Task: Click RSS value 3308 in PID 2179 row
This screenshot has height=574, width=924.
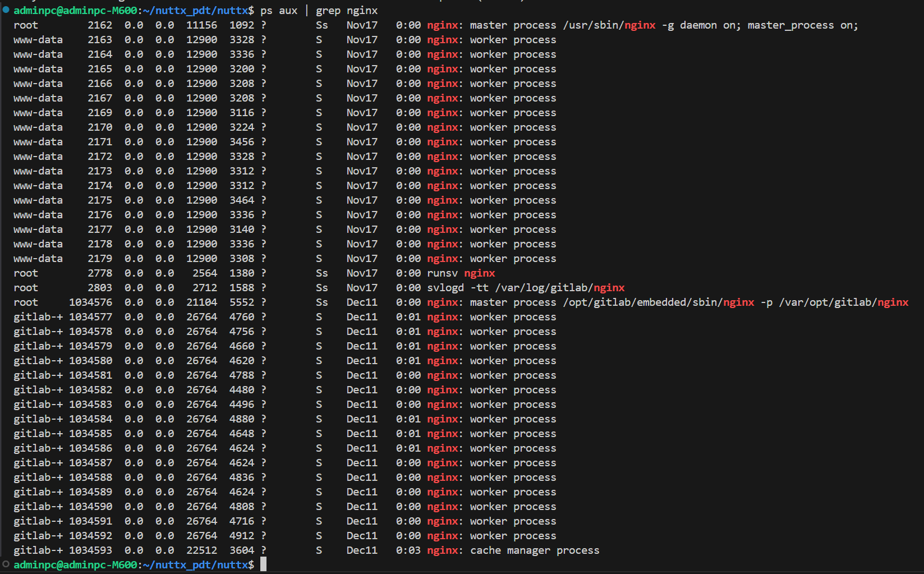Action: click(x=242, y=259)
